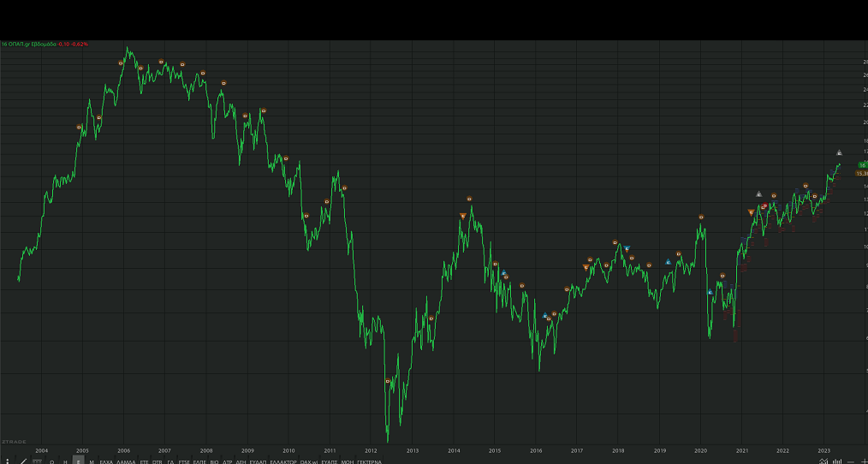This screenshot has height=464, width=868.
Task: Open the horizontal lines tool icon bottom-left
Action: click(x=37, y=461)
